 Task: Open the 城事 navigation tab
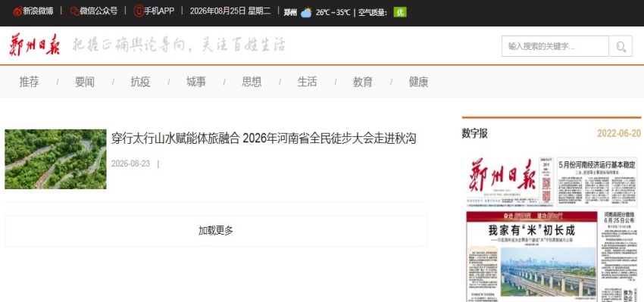[196, 82]
